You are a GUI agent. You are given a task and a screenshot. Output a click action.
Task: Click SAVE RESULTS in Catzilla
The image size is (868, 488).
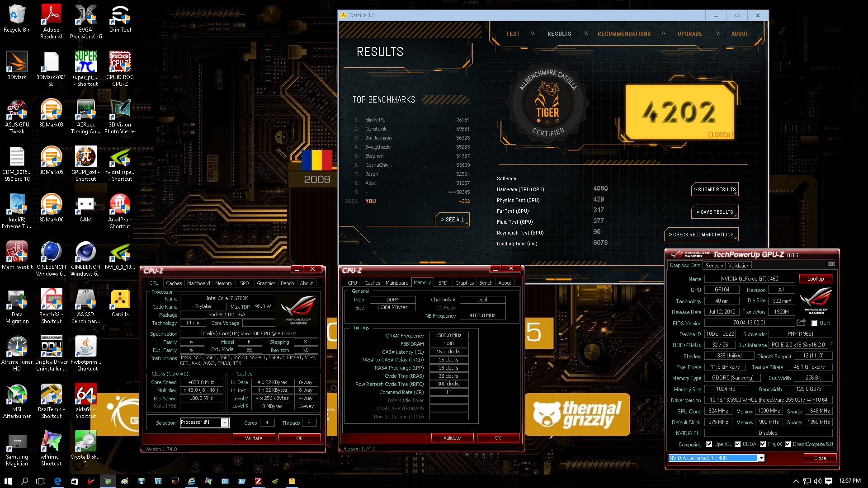click(x=715, y=212)
